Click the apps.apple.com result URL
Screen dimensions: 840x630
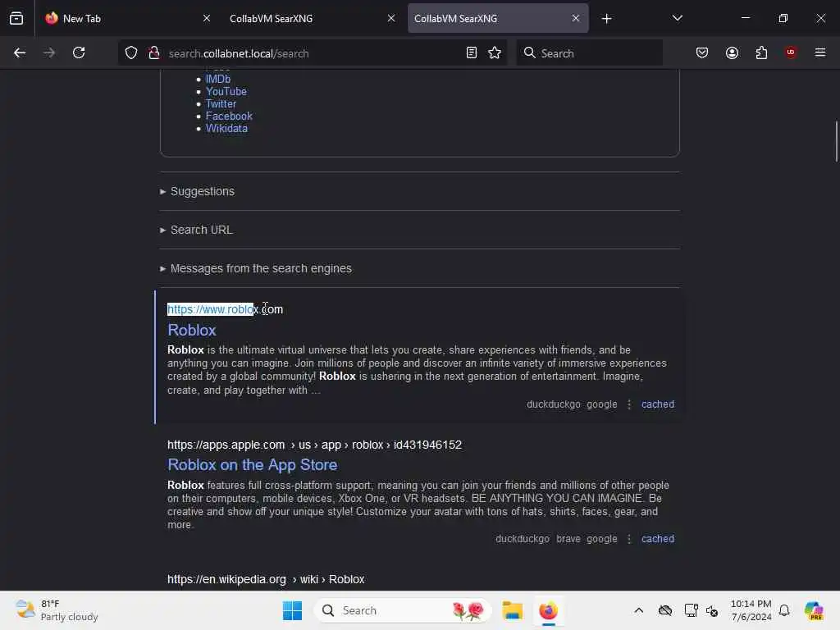pos(314,445)
